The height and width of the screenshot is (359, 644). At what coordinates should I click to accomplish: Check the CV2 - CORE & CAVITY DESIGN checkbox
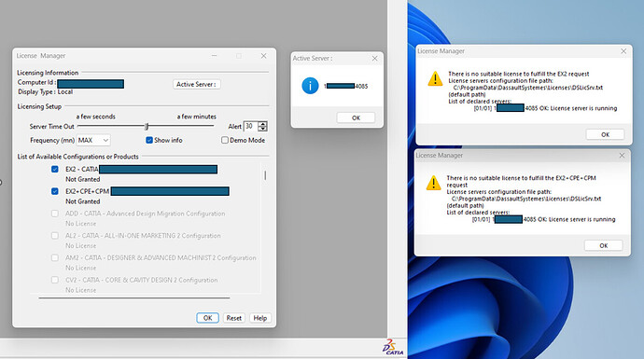pyautogui.click(x=55, y=280)
